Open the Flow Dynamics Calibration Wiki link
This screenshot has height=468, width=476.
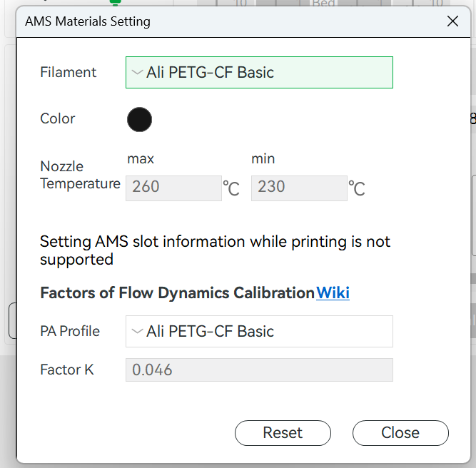tap(333, 293)
